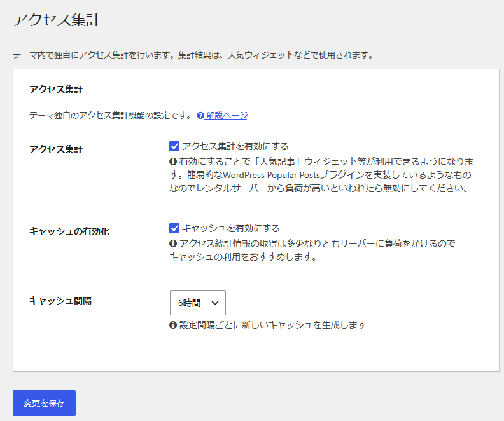Click the キャッシュの有効化 row label
Image resolution: width=504 pixels, height=421 pixels.
69,231
